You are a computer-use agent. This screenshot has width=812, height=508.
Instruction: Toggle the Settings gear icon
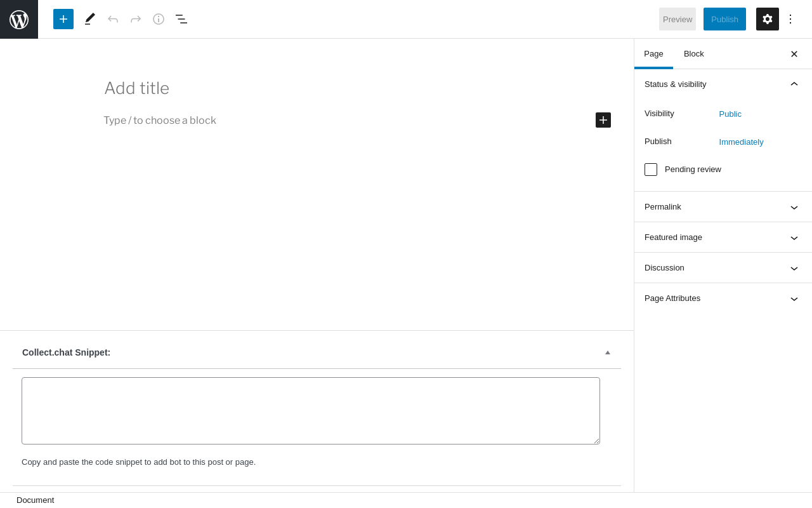pyautogui.click(x=768, y=19)
